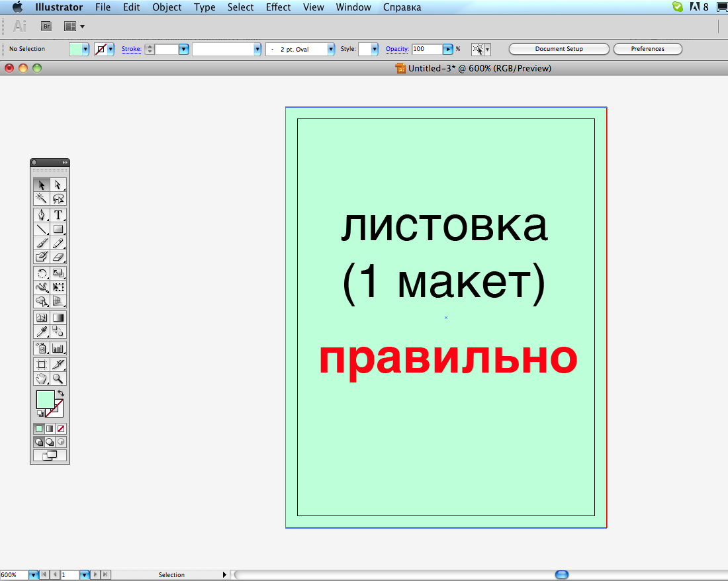Viewport: 728px width, 581px height.
Task: Select the Rectangle tool
Action: [x=58, y=229]
